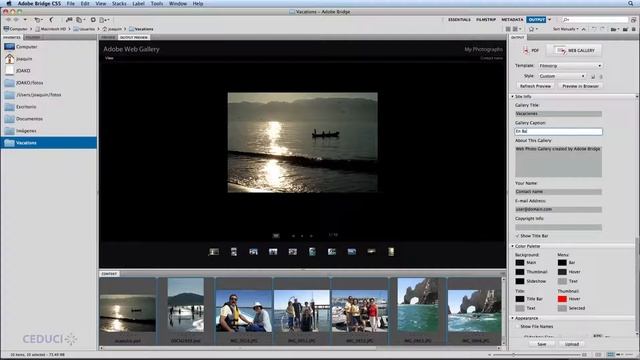Image resolution: width=640 pixels, height=360 pixels.
Task: Click the E-mail Address input field
Action: coord(558,209)
